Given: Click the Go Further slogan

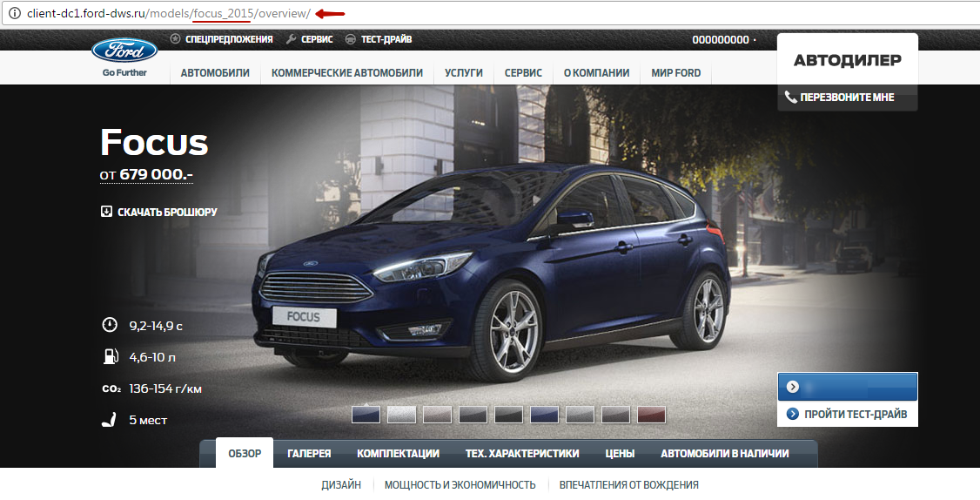Looking at the screenshot, I should click(x=124, y=72).
